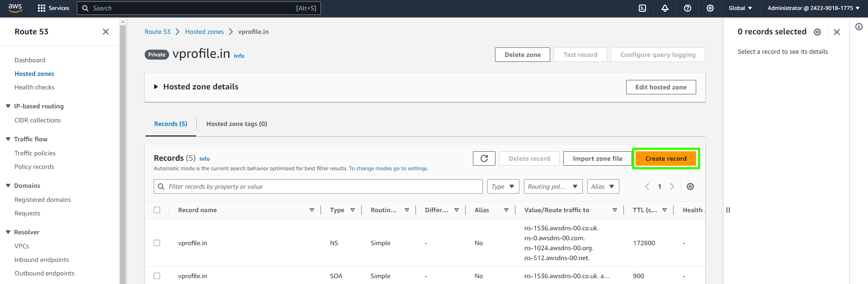Open the help question mark icon
The width and height of the screenshot is (868, 284).
pyautogui.click(x=688, y=8)
